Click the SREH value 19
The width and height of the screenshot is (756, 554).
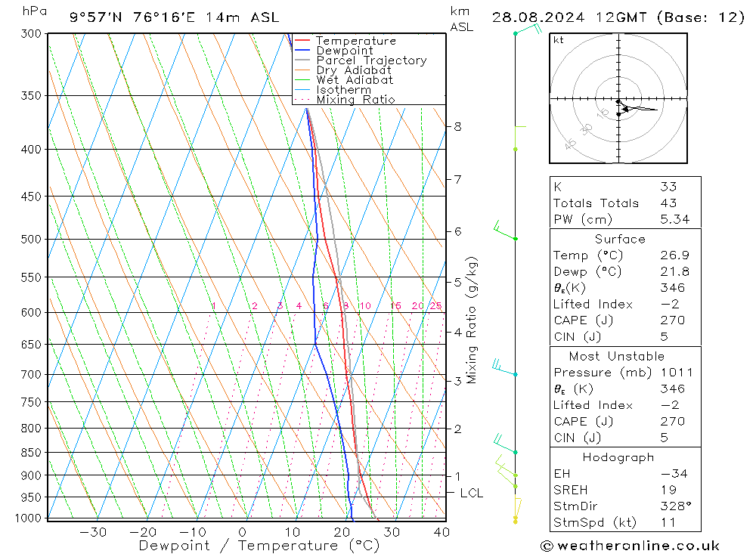668,490
